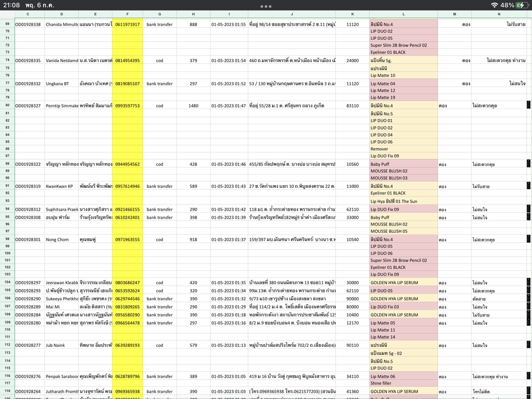The height and width of the screenshot is (399, 532).
Task: Select bank transfer cell in row 69
Action: pyautogui.click(x=160, y=24)
